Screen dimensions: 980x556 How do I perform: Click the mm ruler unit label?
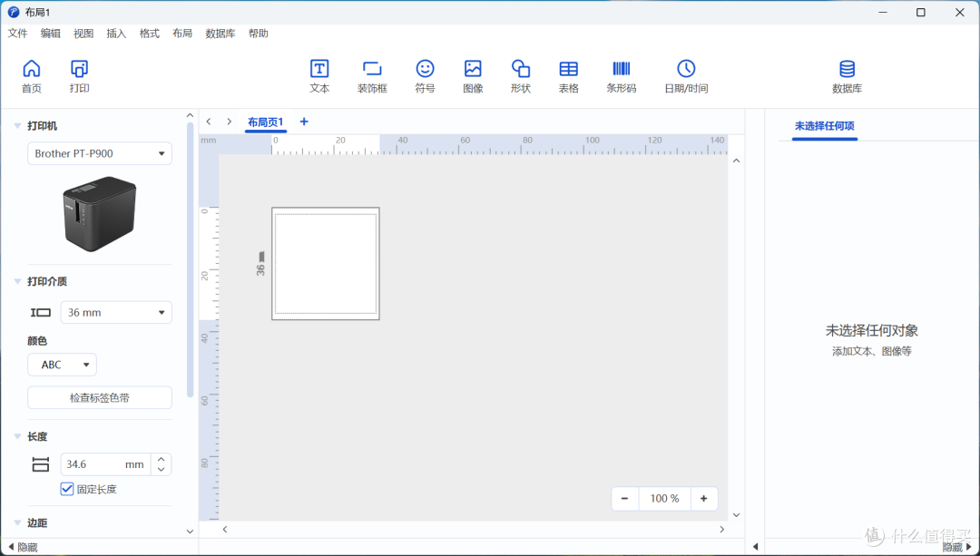pos(208,140)
